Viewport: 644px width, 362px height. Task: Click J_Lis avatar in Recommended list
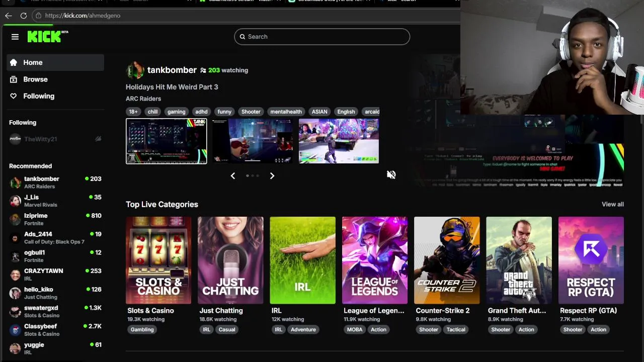tap(15, 201)
